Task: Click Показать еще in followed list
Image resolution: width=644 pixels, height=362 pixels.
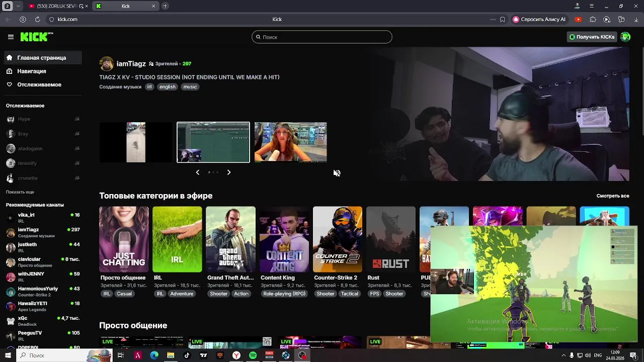Action: coord(20,192)
